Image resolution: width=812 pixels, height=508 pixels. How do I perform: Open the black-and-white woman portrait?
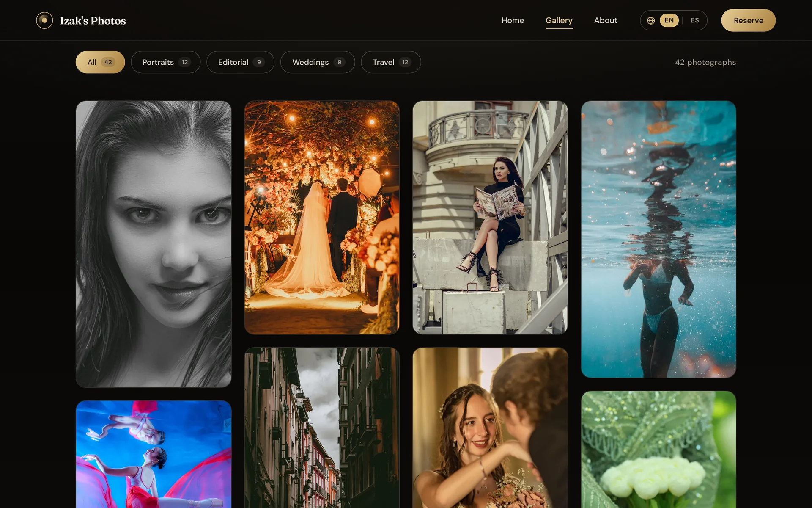[154, 244]
